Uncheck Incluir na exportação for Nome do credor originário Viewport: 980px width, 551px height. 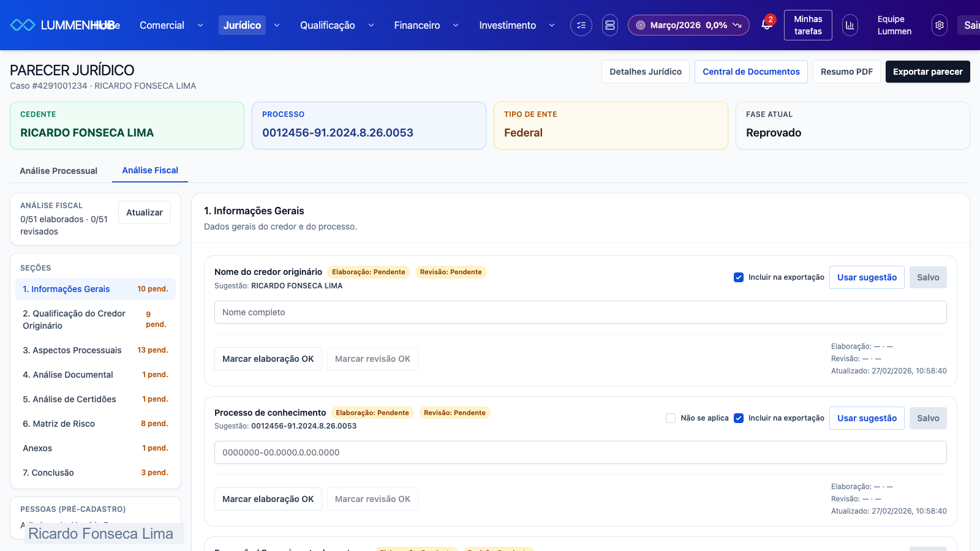pyautogui.click(x=739, y=277)
